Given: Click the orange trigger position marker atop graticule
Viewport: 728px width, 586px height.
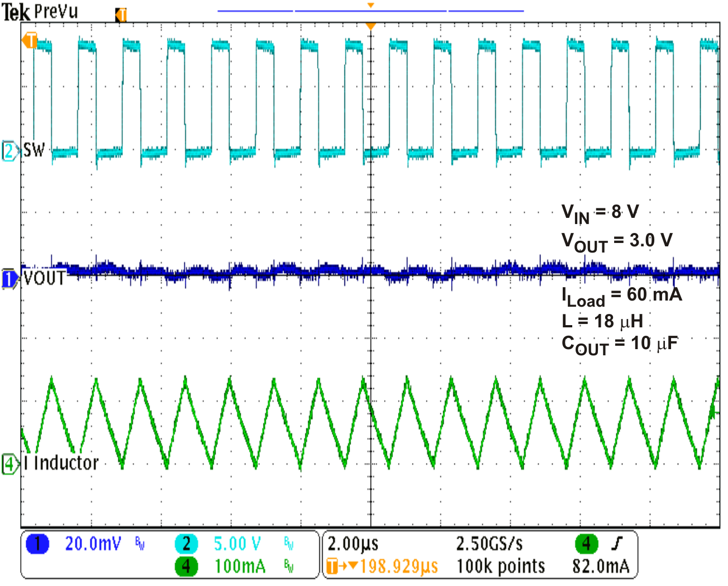Looking at the screenshot, I should [370, 26].
